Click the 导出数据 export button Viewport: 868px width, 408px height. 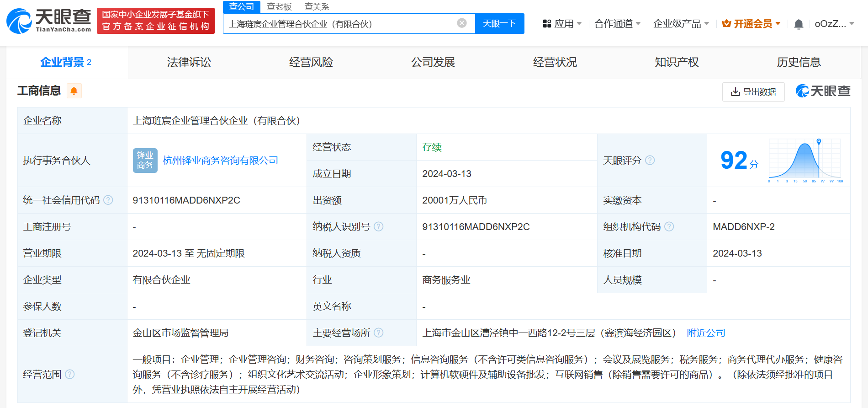(x=753, y=92)
